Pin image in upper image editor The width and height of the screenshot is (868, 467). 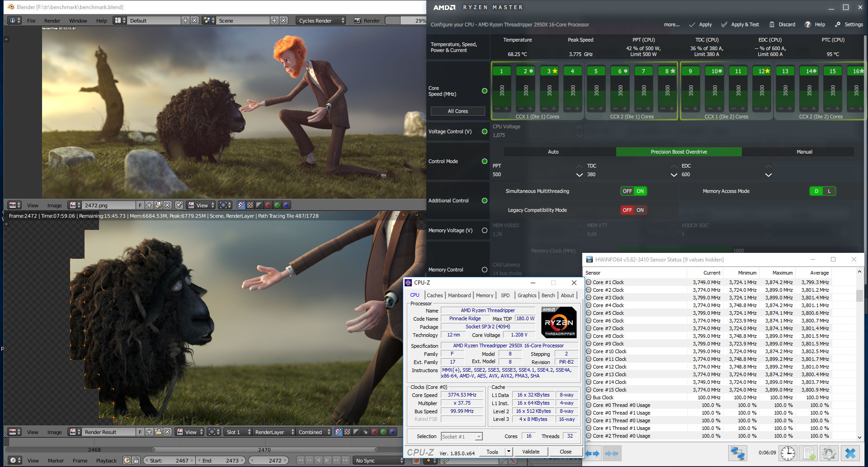pos(179,205)
